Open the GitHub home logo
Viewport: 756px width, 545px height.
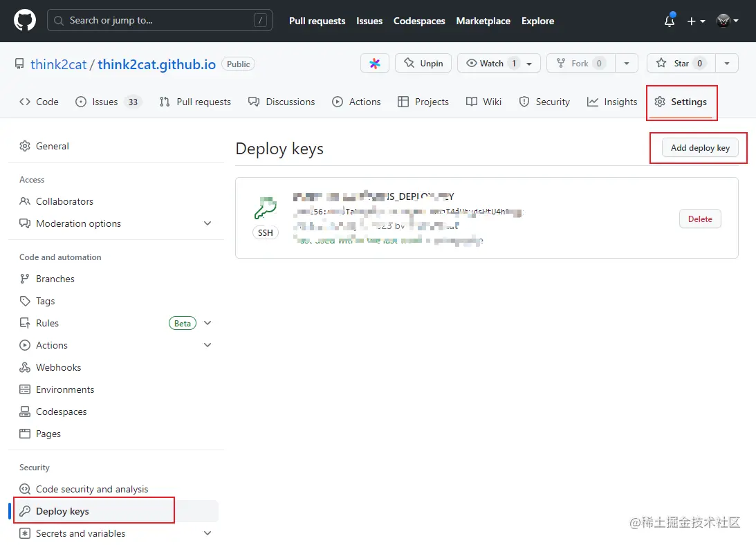[x=25, y=21]
